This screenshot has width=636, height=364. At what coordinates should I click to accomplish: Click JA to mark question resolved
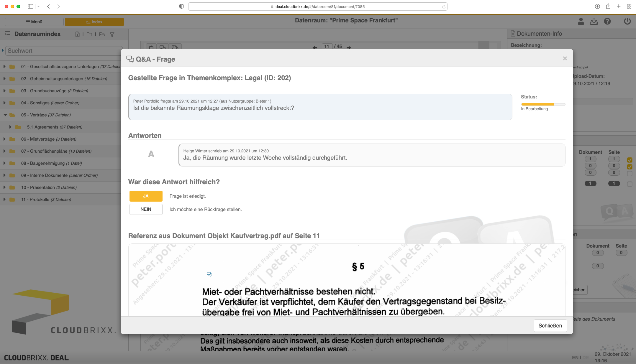tap(146, 196)
